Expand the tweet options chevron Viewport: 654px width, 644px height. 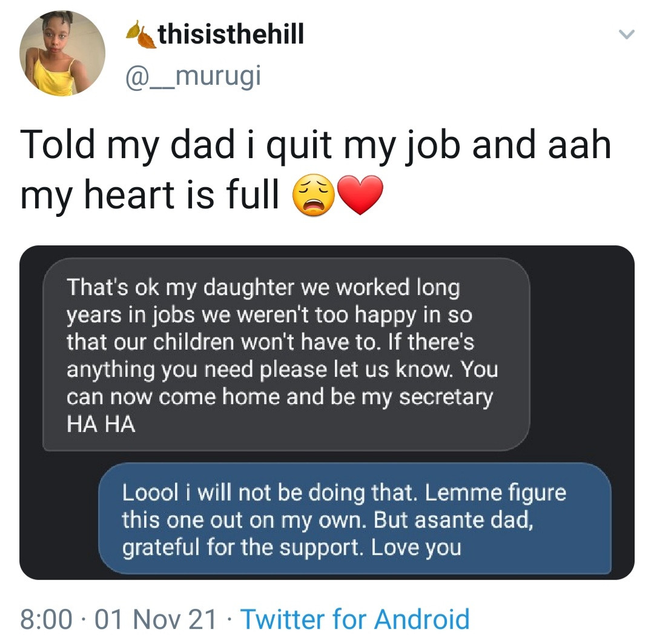[x=627, y=36]
